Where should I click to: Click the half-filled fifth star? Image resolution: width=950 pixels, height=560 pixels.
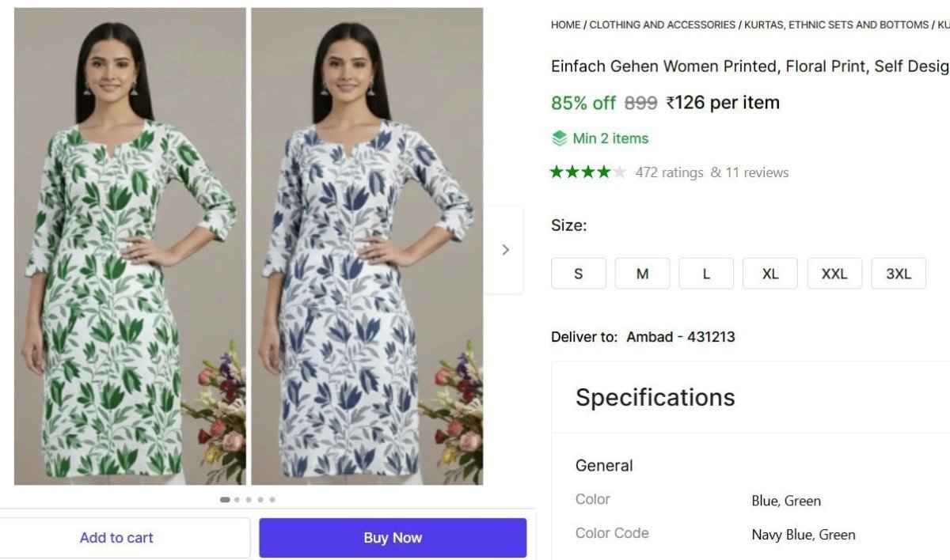[620, 171]
